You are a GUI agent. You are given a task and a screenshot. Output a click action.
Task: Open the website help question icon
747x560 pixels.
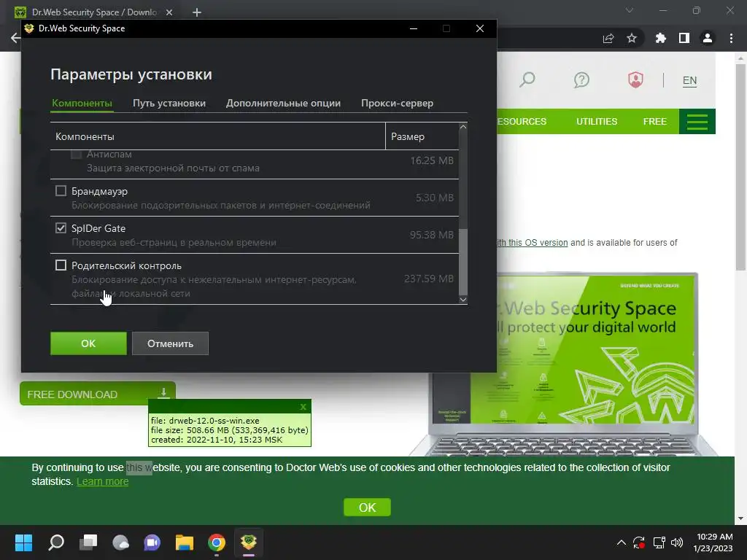581,79
